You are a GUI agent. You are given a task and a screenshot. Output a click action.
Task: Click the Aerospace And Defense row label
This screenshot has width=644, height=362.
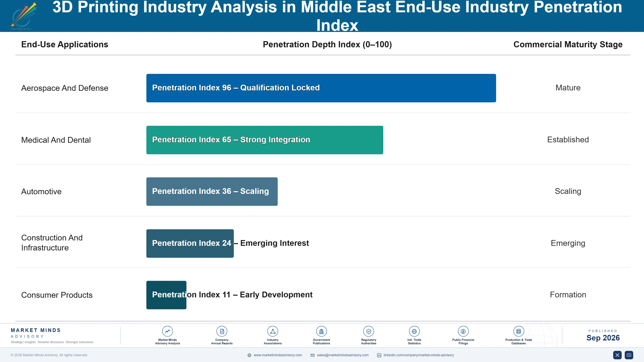[x=65, y=88]
